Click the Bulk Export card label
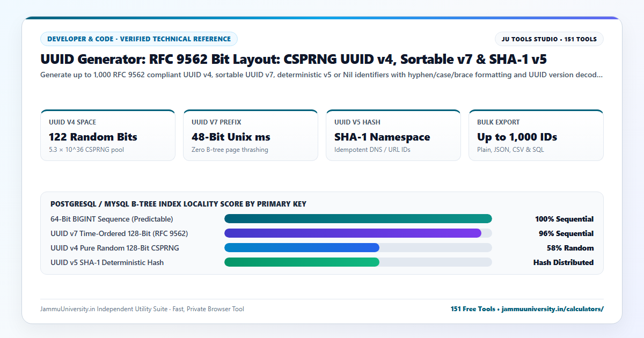This screenshot has height=338, width=644. 499,122
